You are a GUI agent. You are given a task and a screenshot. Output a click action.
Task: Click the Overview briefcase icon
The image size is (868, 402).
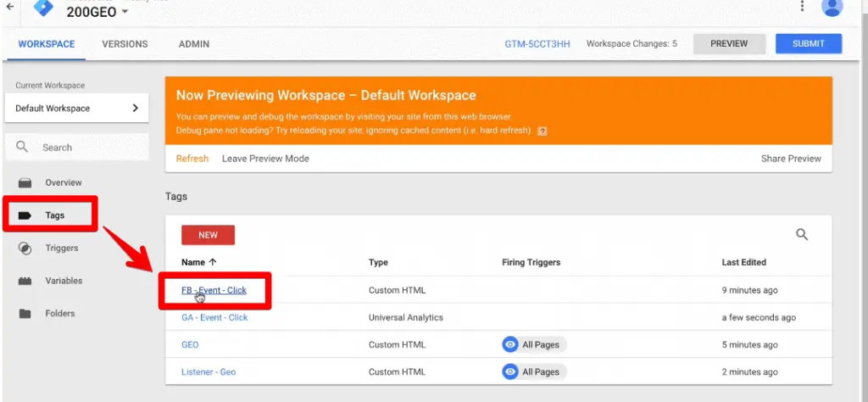(25, 182)
